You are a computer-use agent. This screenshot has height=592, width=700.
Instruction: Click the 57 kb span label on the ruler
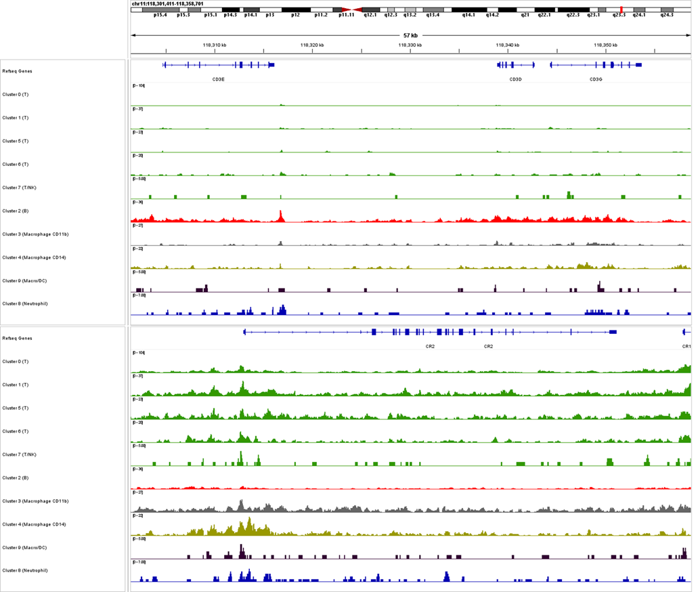pos(410,35)
